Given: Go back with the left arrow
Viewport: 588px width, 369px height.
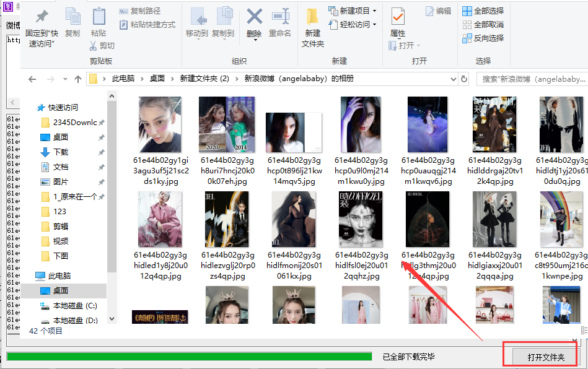Looking at the screenshot, I should pyautogui.click(x=32, y=79).
